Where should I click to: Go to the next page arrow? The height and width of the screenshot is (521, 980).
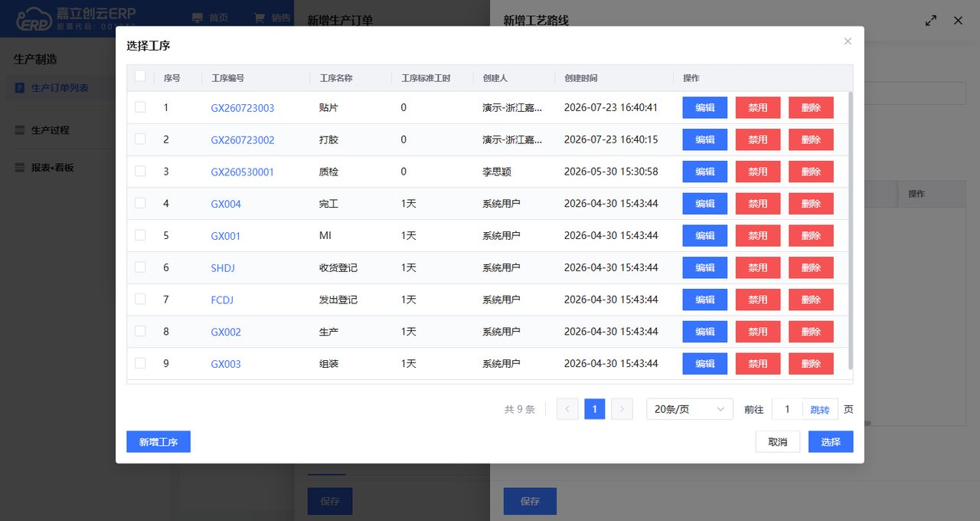[x=622, y=409]
